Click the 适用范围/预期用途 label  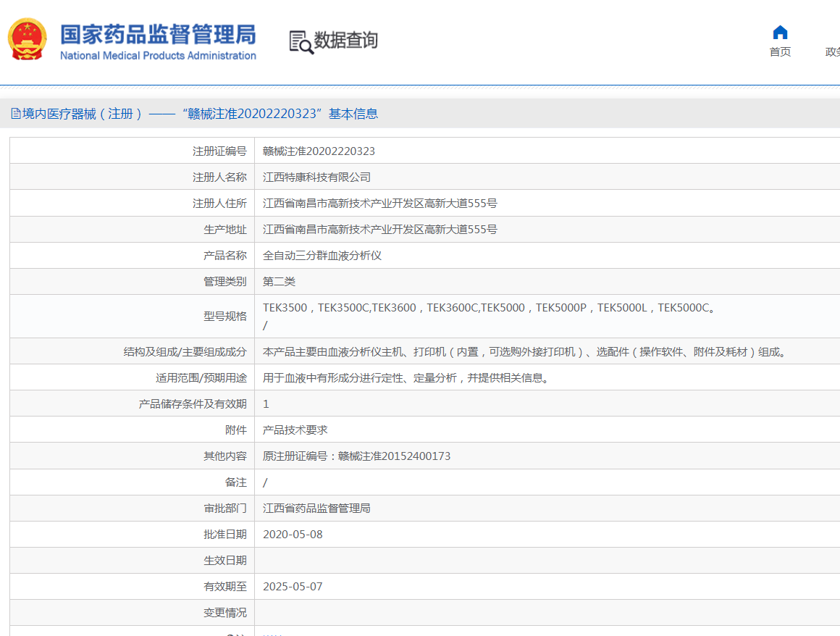201,378
